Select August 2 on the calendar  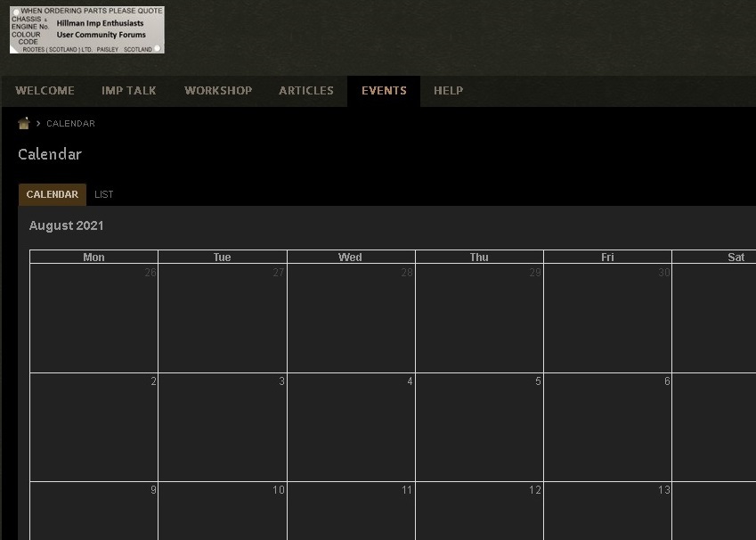(93, 427)
